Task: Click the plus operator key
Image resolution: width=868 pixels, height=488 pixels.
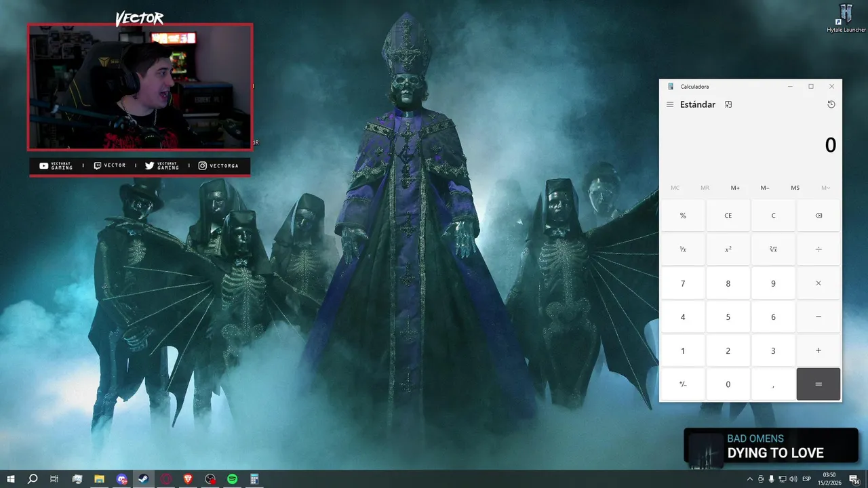Action: click(x=818, y=350)
